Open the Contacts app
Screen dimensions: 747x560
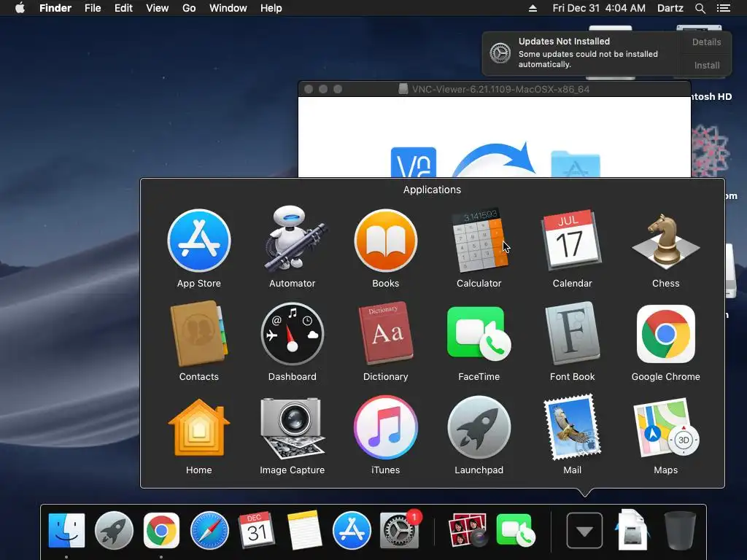pyautogui.click(x=199, y=334)
